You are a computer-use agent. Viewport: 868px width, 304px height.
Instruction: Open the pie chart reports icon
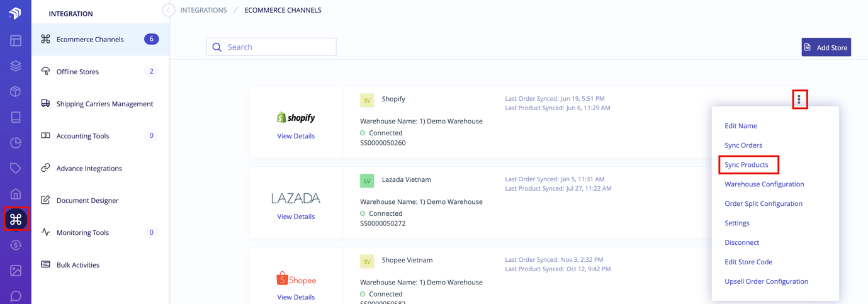(x=16, y=143)
